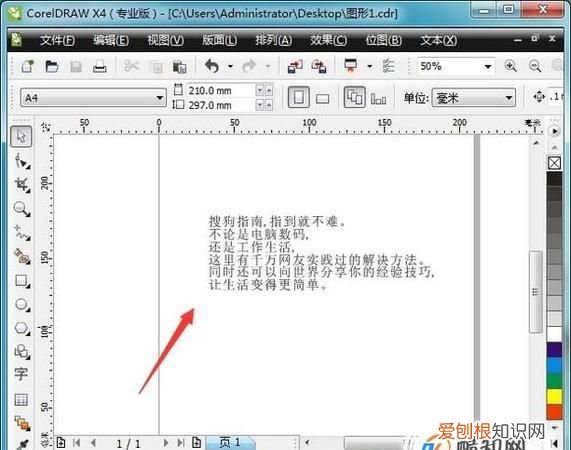Click the Export icon

[319, 67]
